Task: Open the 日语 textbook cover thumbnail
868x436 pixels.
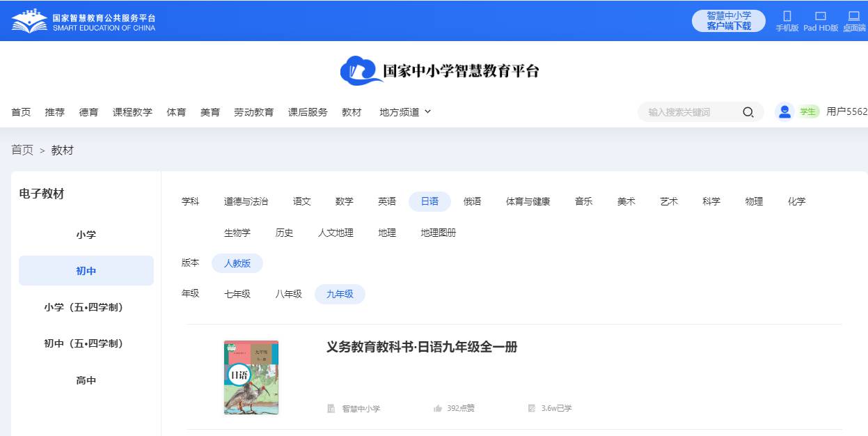Action: point(251,377)
